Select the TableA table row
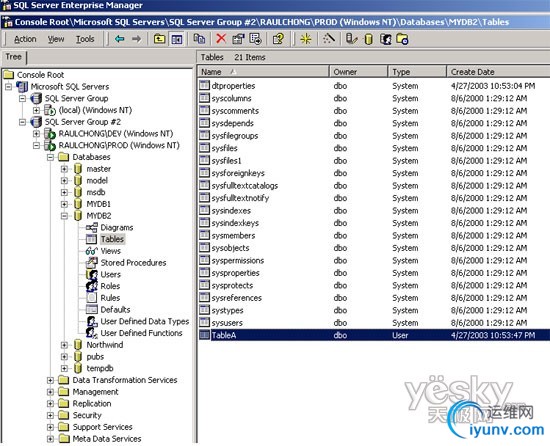The height and width of the screenshot is (446, 550). pyautogui.click(x=374, y=335)
